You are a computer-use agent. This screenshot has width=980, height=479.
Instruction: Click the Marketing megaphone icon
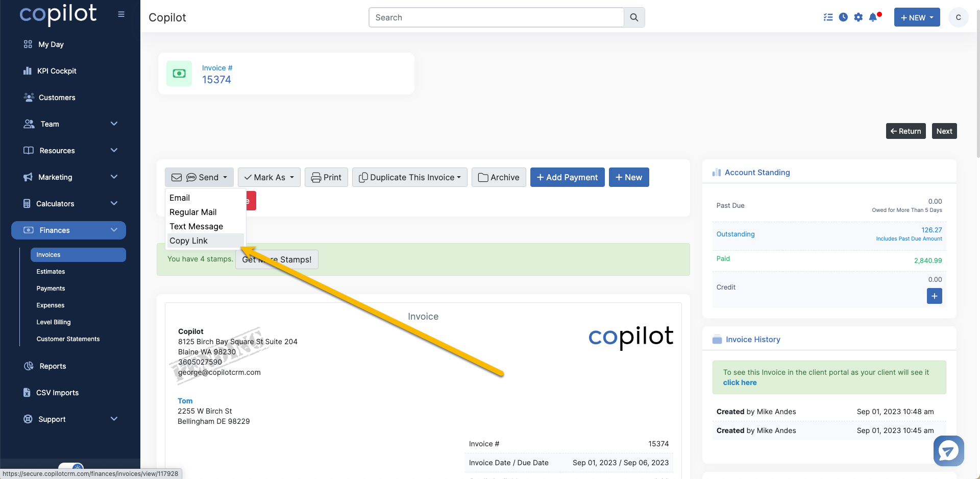28,177
